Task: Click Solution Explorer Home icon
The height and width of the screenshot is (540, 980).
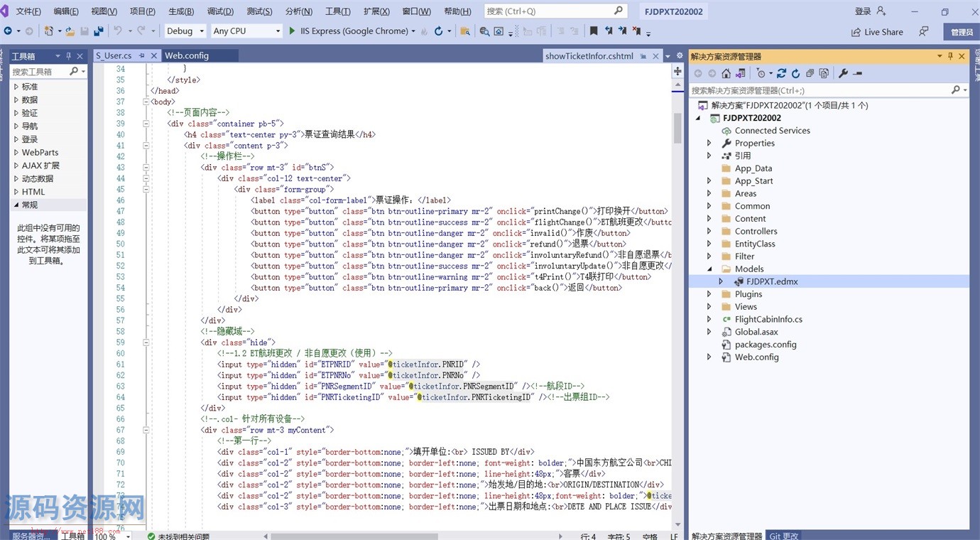Action: click(726, 73)
